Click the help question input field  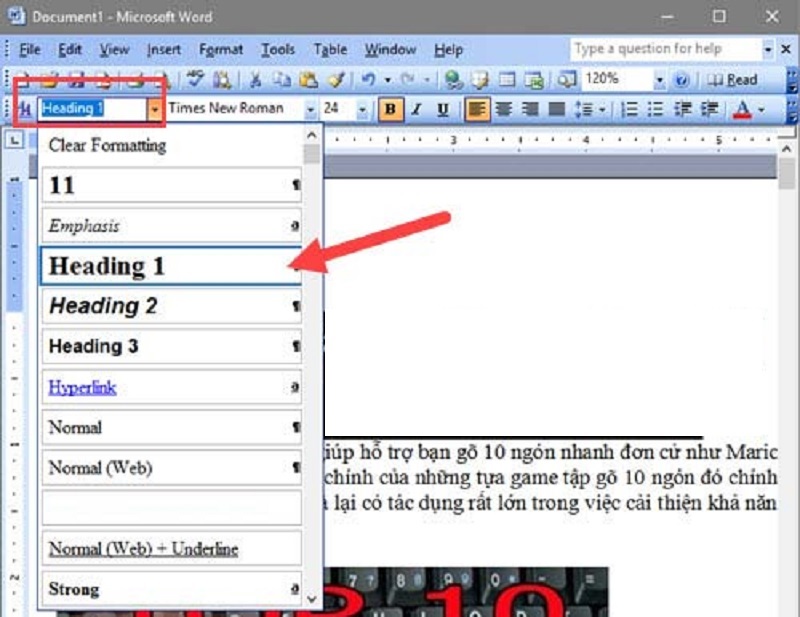pyautogui.click(x=666, y=50)
